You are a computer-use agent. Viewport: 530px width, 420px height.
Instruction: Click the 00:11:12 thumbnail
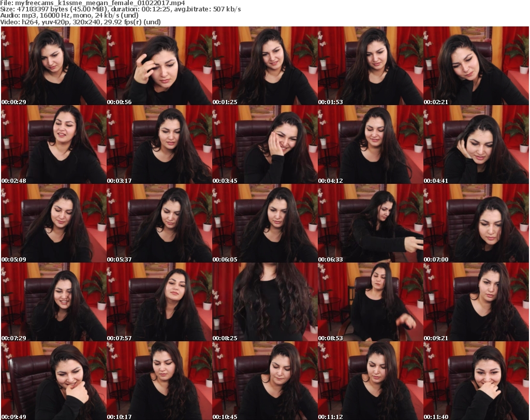tap(371, 381)
